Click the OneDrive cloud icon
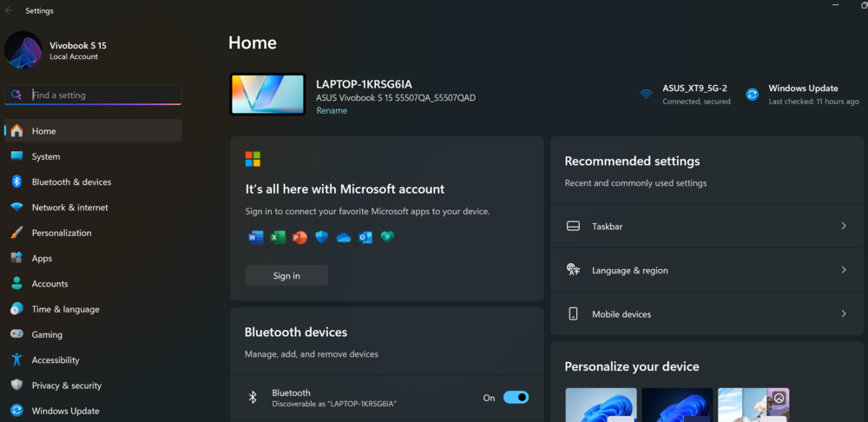The height and width of the screenshot is (422, 868). point(344,238)
